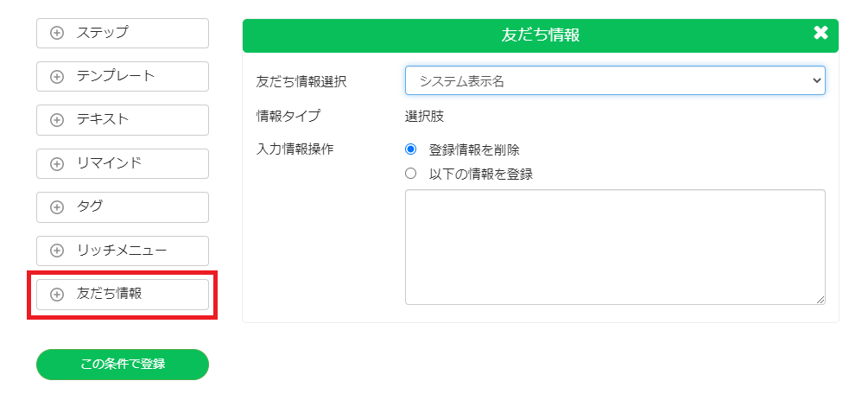Click the plus icon beside テキスト
The width and height of the screenshot is (868, 400).
tap(57, 120)
